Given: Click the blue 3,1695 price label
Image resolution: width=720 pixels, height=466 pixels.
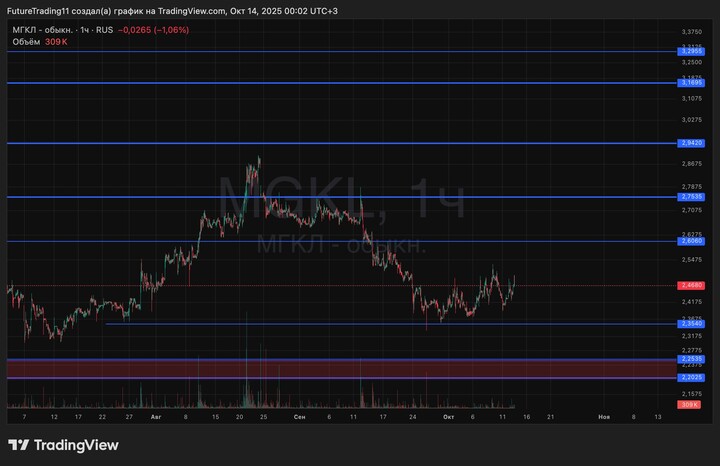Looking at the screenshot, I should point(691,83).
